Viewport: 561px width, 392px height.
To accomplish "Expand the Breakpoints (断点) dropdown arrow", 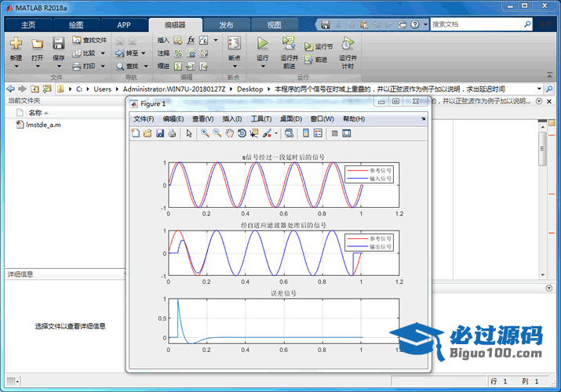I will pyautogui.click(x=235, y=66).
